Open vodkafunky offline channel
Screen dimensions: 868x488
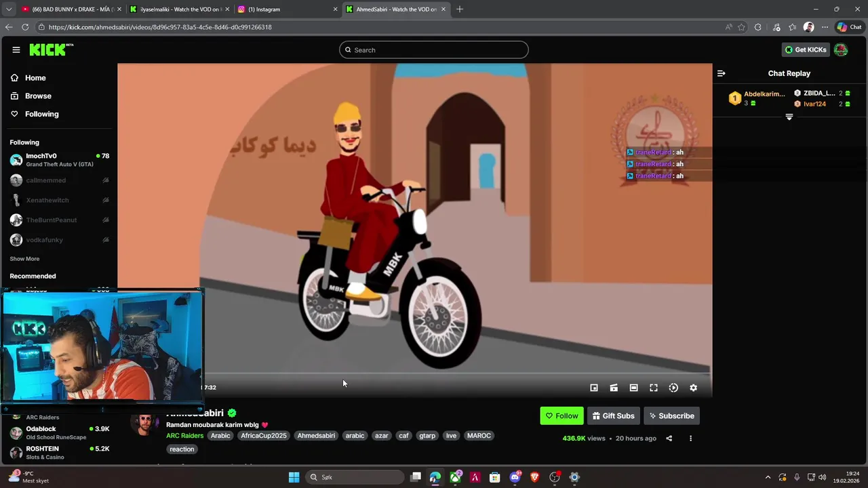[x=59, y=240]
